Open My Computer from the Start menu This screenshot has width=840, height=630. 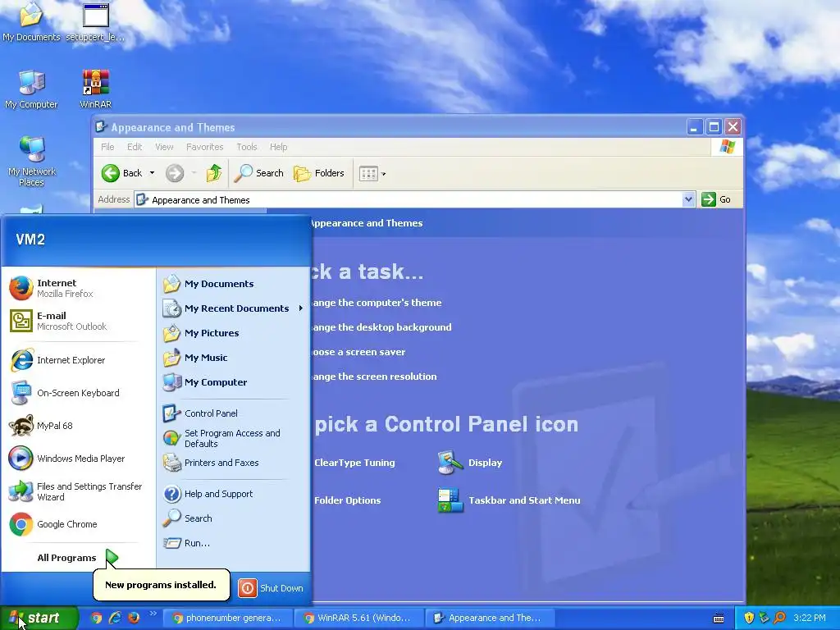(x=233, y=382)
